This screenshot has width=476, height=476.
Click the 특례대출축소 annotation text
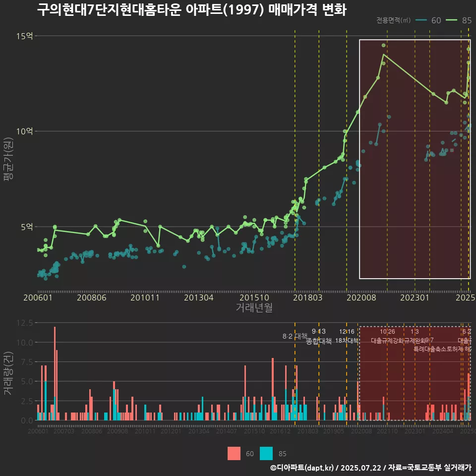click(429, 349)
